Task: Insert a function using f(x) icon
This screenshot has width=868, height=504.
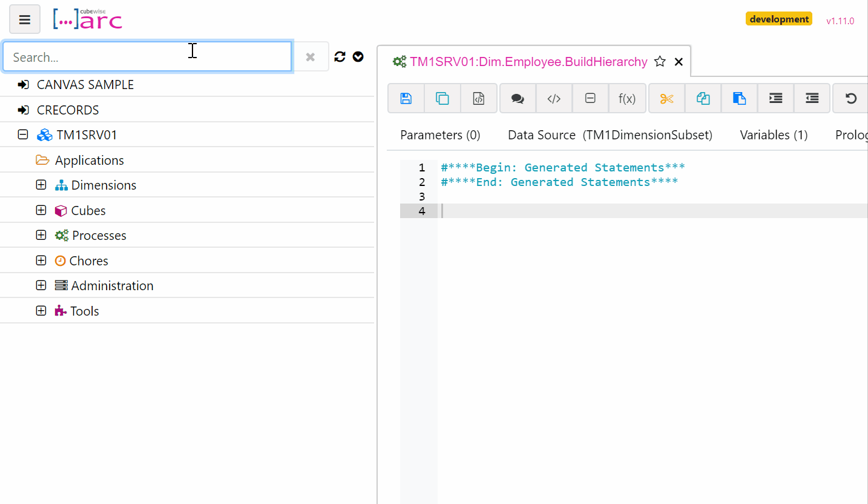Action: tap(627, 98)
